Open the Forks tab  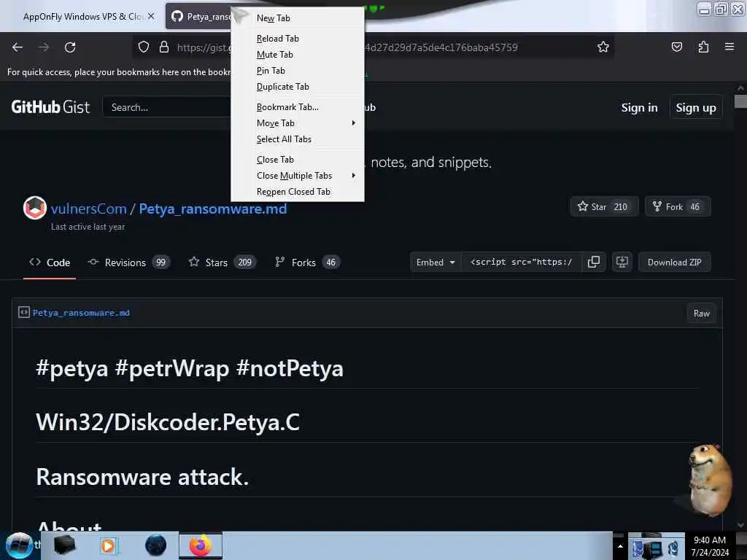click(x=307, y=262)
